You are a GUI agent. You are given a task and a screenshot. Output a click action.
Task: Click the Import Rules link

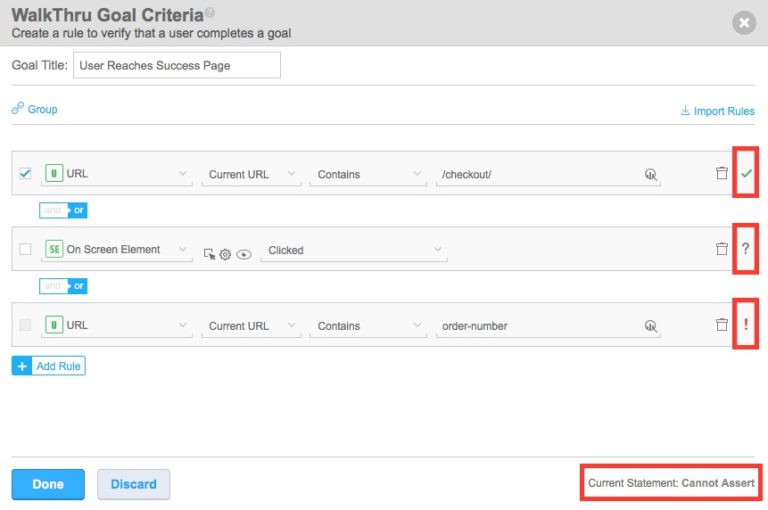[717, 111]
